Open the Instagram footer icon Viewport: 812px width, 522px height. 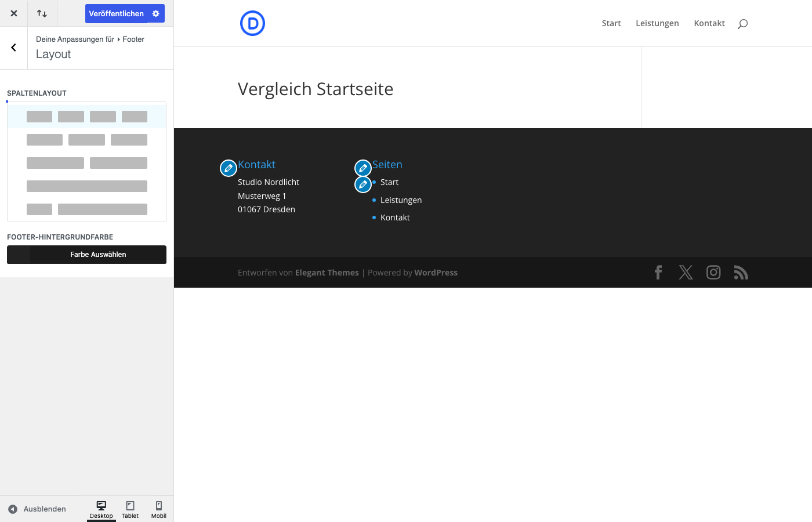tap(713, 273)
